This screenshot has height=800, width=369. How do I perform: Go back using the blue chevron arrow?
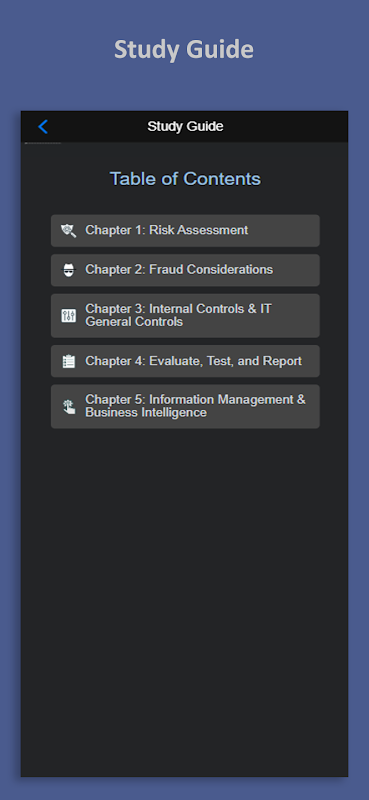coord(43,127)
